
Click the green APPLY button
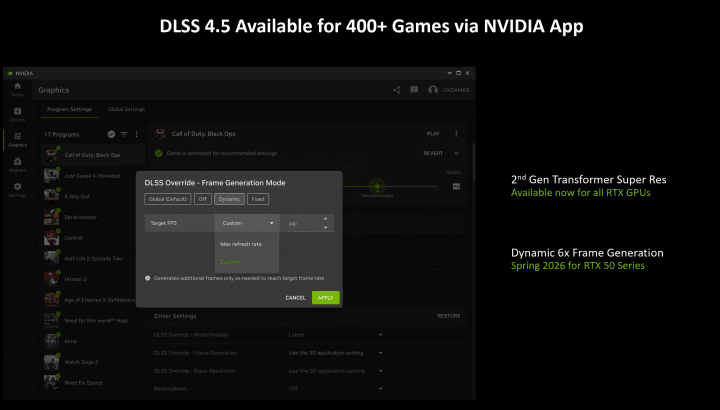click(x=326, y=298)
